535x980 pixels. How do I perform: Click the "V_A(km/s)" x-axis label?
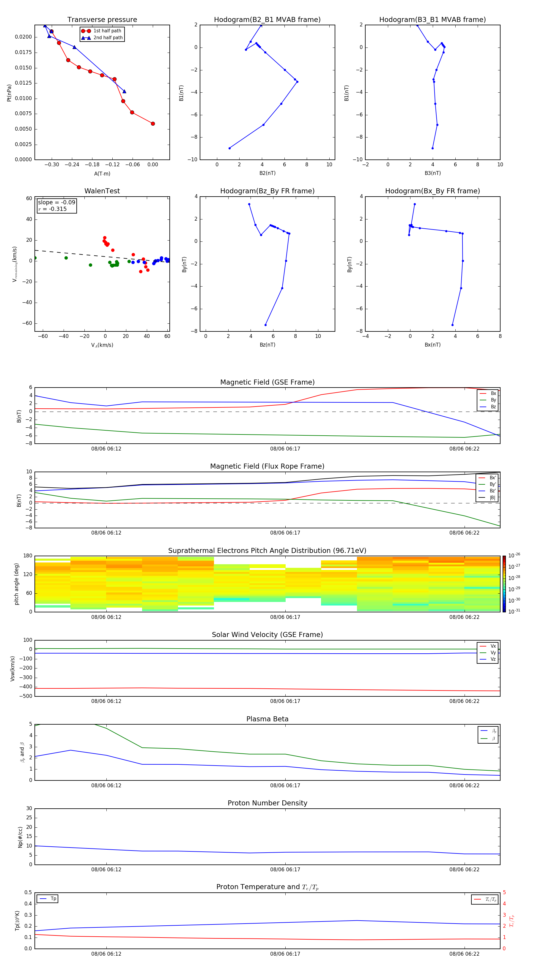(x=102, y=345)
